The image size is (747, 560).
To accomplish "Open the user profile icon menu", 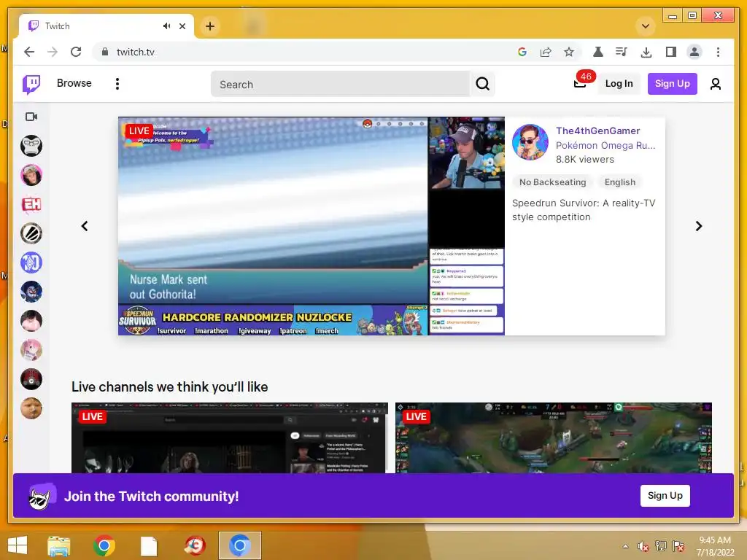I will coord(715,84).
